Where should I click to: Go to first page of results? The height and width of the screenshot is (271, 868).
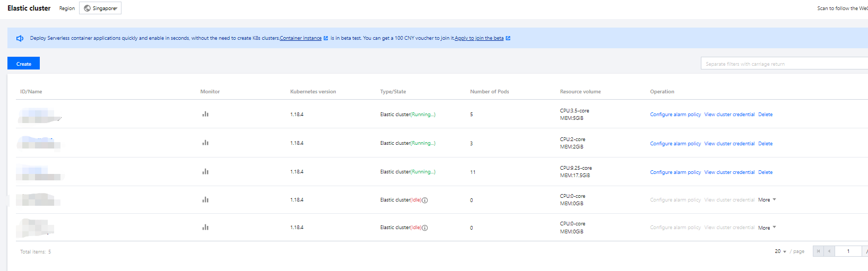tap(818, 251)
